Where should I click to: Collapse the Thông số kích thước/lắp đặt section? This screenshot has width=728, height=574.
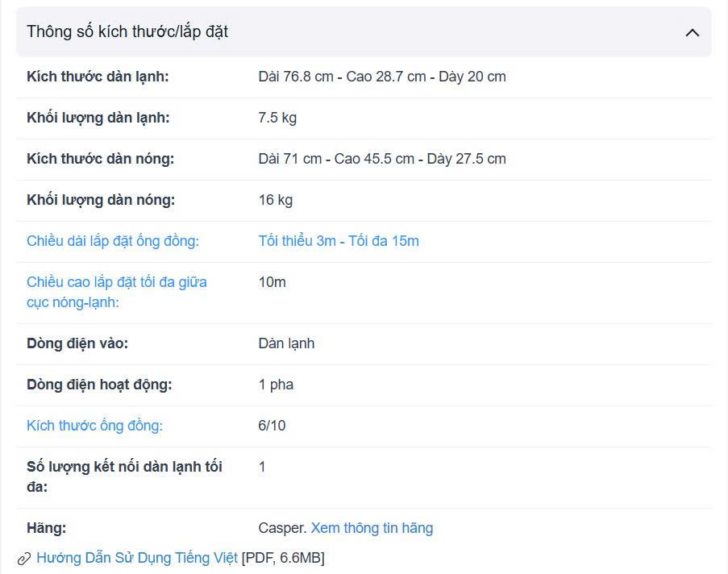(x=363, y=32)
